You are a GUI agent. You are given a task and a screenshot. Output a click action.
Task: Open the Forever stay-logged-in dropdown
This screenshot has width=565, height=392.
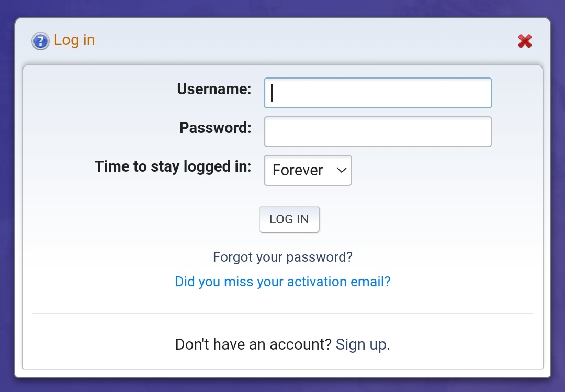[x=308, y=170]
